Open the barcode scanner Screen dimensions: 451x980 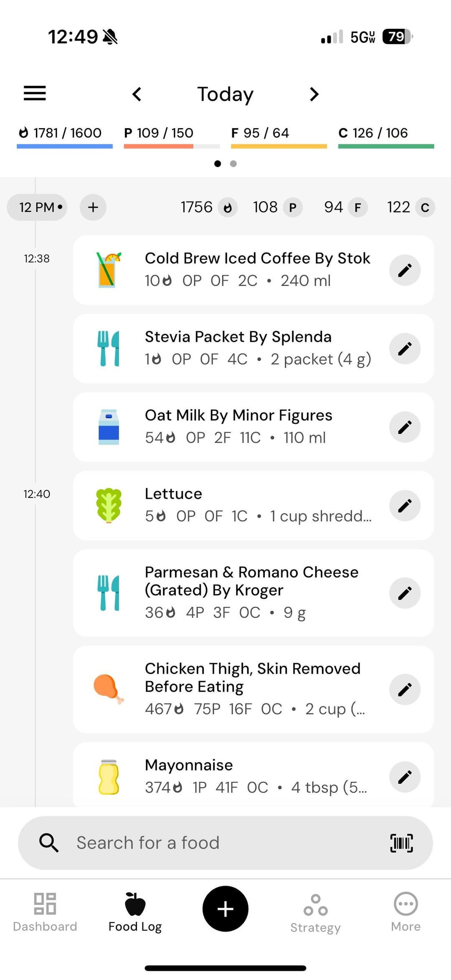[401, 843]
